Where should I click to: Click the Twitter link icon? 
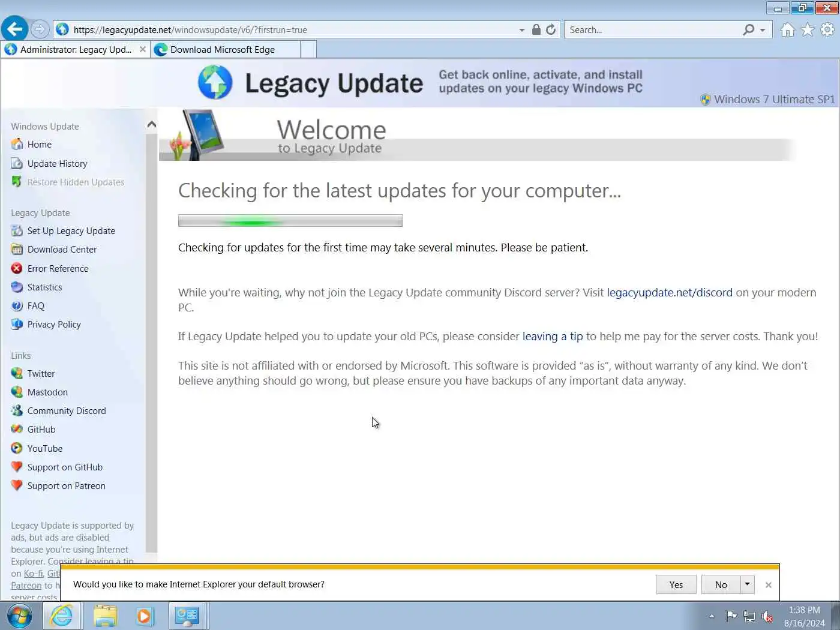pyautogui.click(x=17, y=373)
